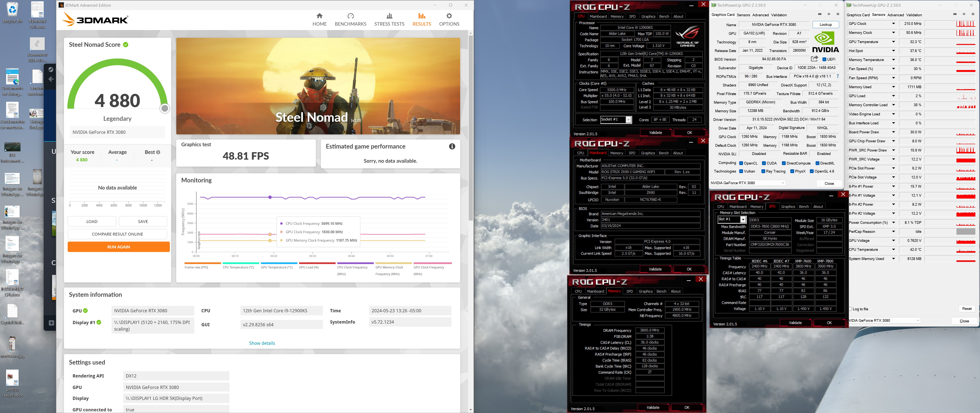Select mercadeo.jpg desktop file
This screenshot has height=413, width=980.
(x=12, y=347)
